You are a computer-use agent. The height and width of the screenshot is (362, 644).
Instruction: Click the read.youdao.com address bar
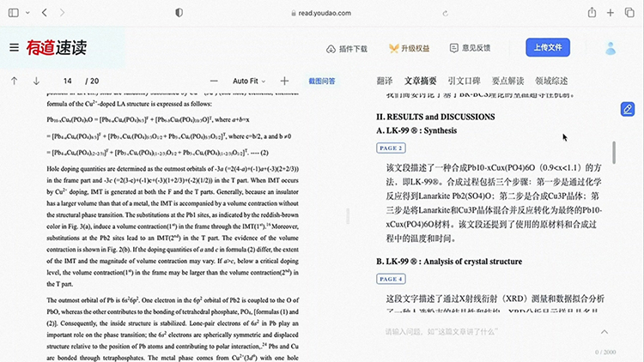(321, 13)
